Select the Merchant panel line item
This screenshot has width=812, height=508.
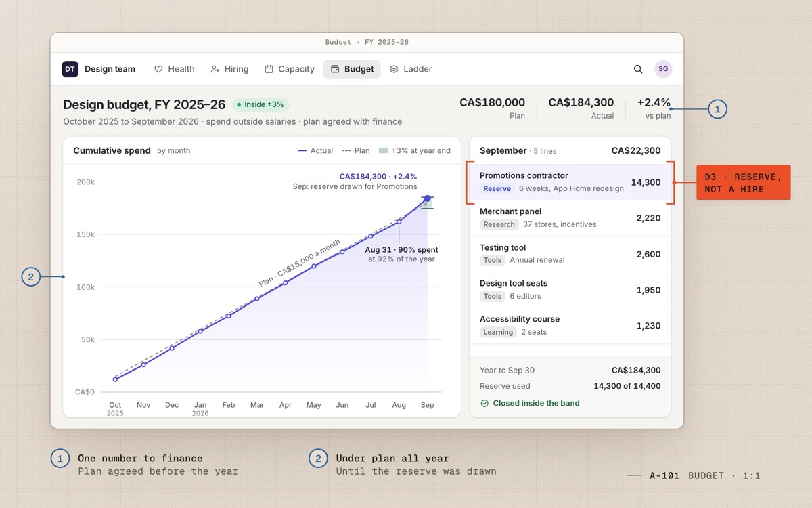(570, 218)
